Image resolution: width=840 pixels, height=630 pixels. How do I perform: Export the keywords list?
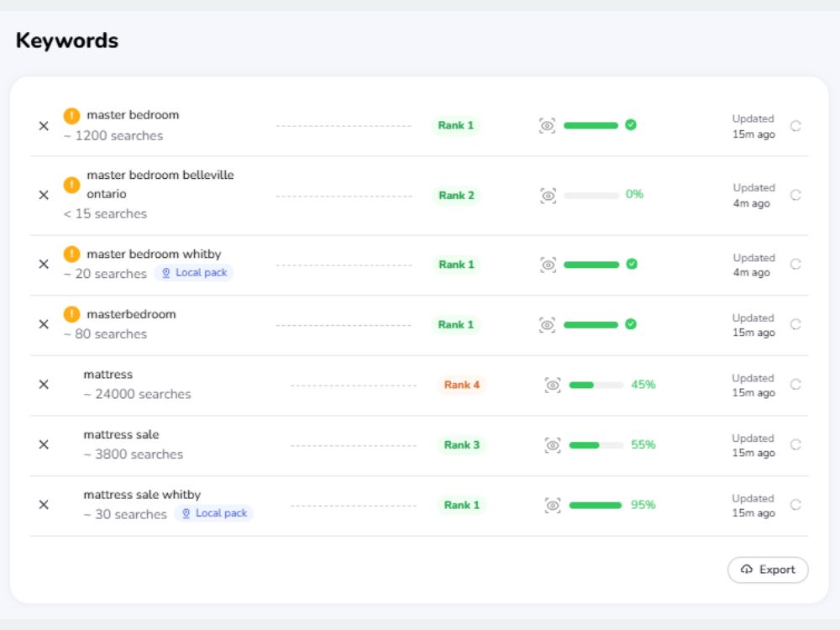768,570
